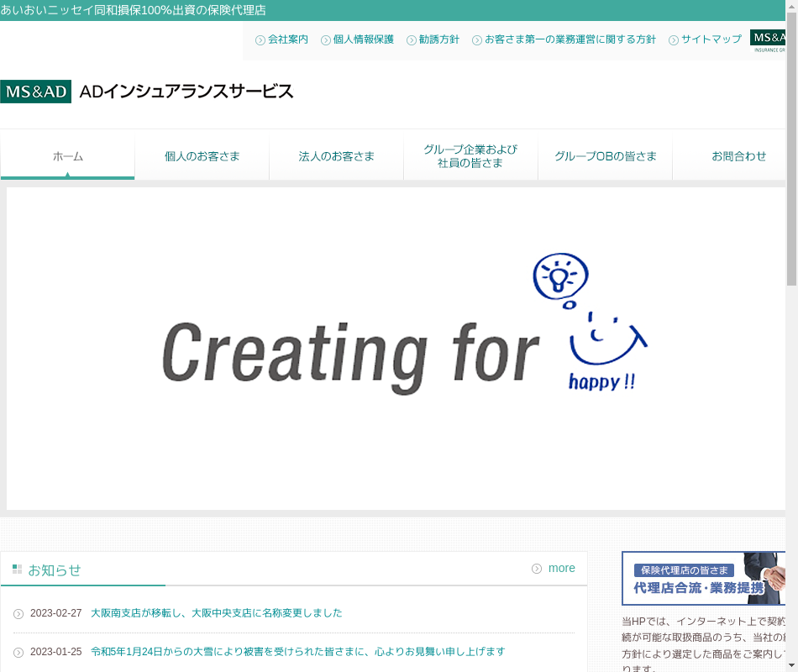798x672 pixels.
Task: Click the MS&AD Insurance Group logo at top right
Action: [x=768, y=41]
